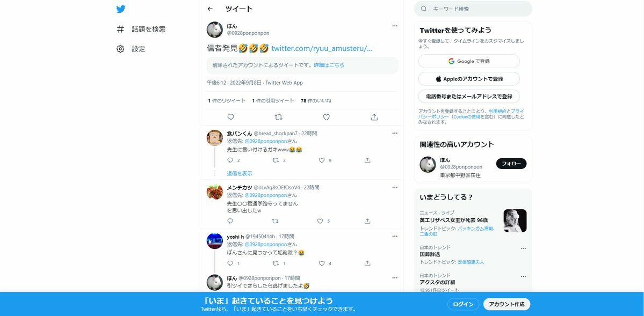Screen dimensions: 644x316
Task: Click the Twitter bird logo
Action: pos(121,9)
